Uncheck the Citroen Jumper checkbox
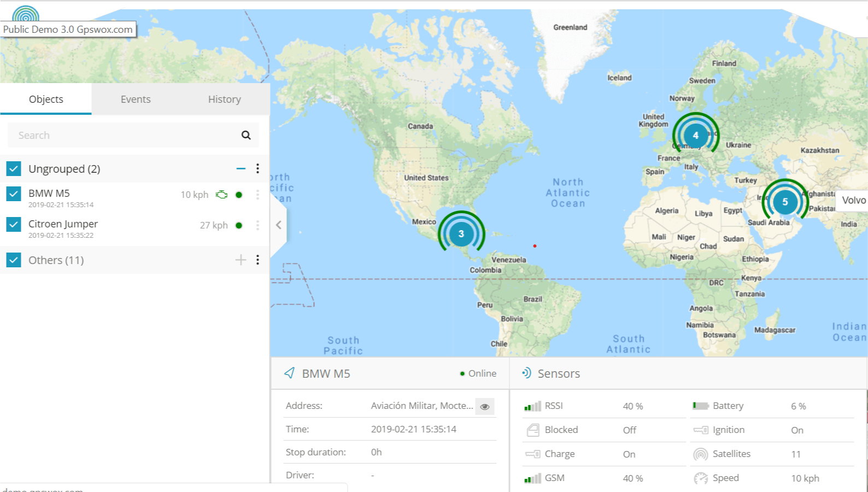 click(14, 224)
